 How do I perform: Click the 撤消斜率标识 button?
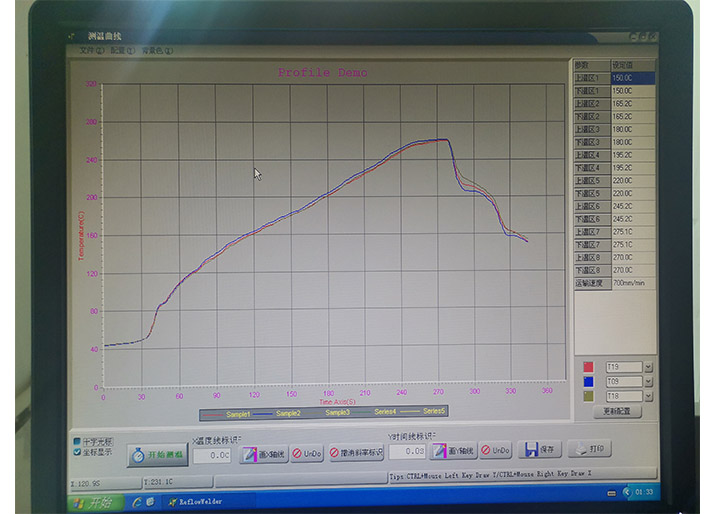(x=357, y=453)
